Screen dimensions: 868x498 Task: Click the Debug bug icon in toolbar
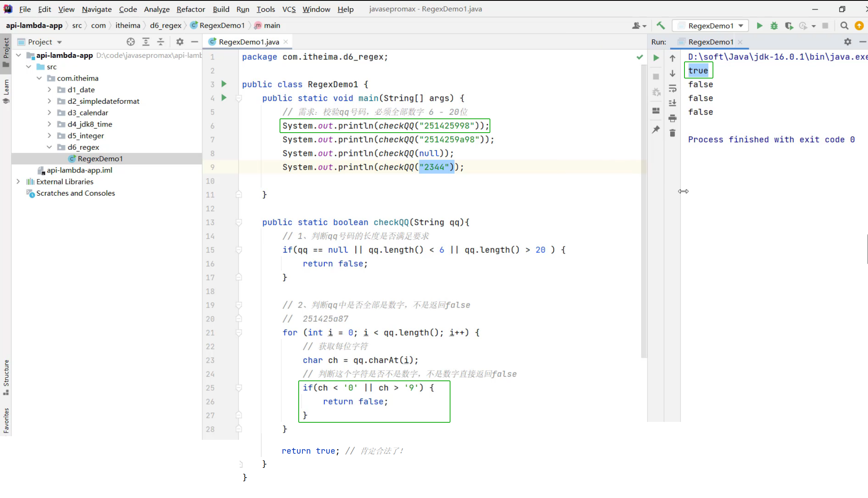pyautogui.click(x=774, y=26)
